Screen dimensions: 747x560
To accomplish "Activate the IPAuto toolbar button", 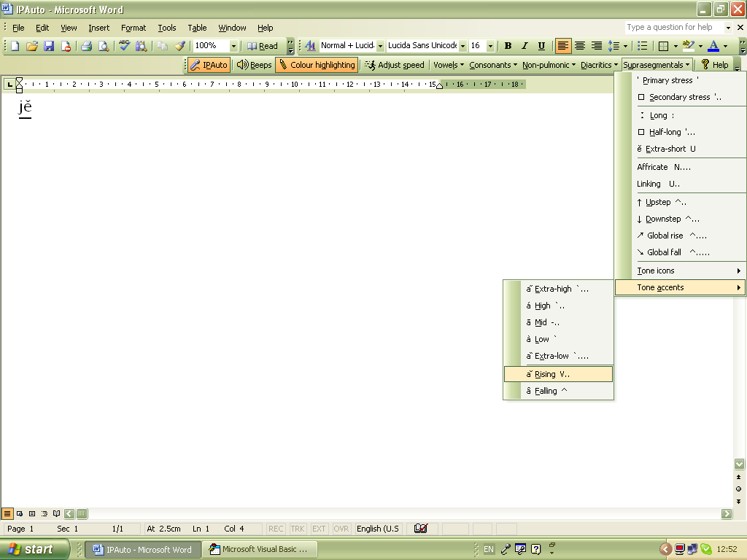I will 208,64.
